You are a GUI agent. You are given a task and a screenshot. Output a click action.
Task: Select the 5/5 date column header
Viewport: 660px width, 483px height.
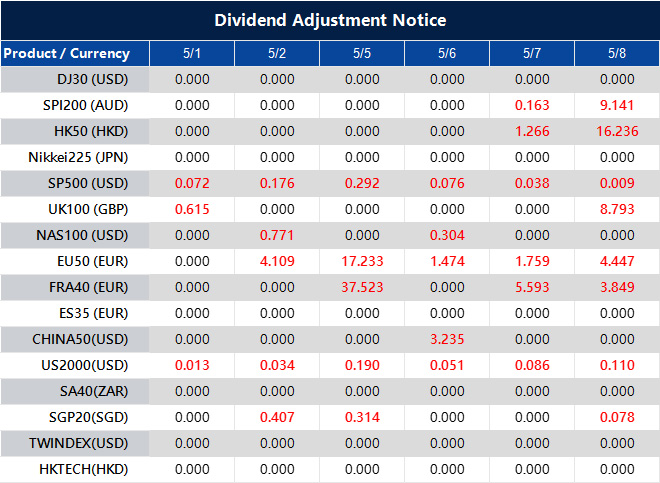tap(362, 53)
